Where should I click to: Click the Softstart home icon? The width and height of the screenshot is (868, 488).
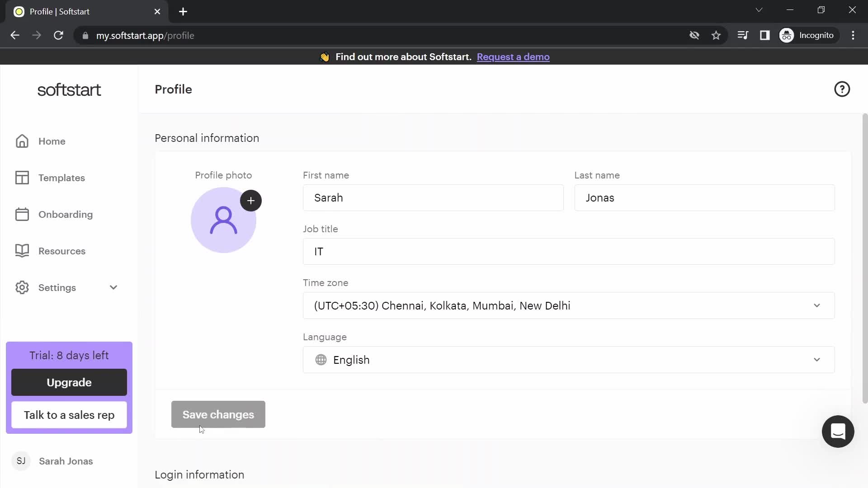point(22,141)
